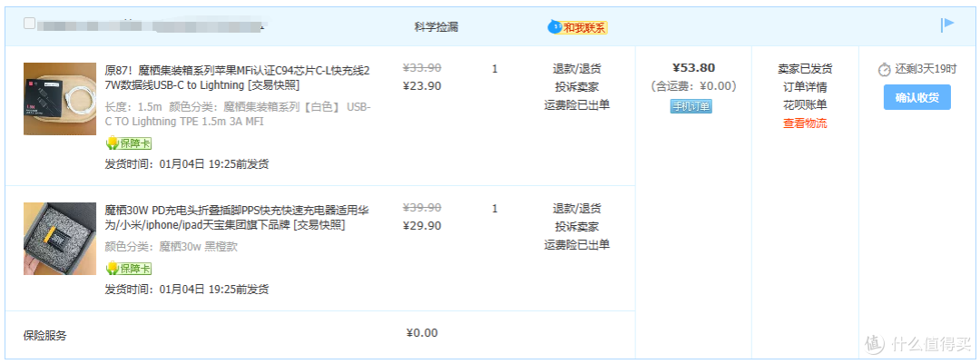Open the USB-C Lightning cable thumbnail
The width and height of the screenshot is (980, 364).
pos(60,99)
